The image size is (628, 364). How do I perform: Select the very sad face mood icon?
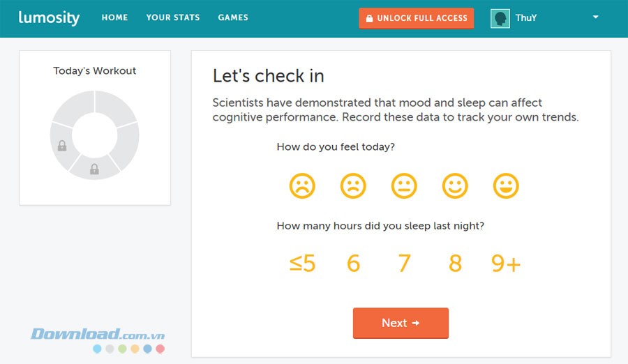[302, 186]
